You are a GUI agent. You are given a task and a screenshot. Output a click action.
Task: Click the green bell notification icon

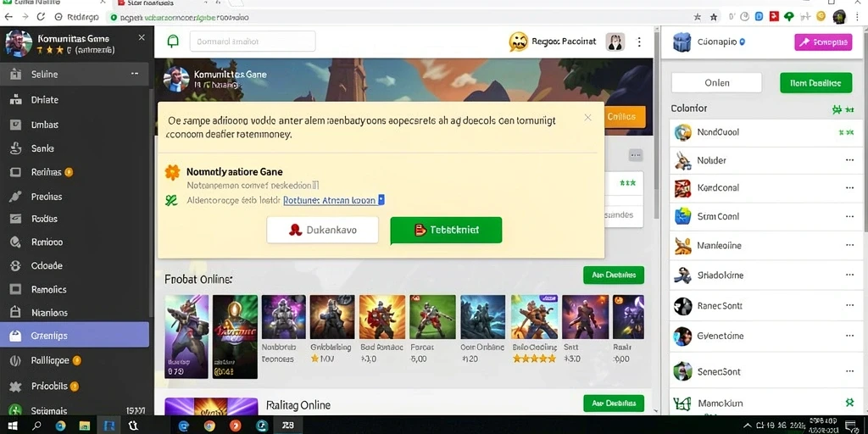point(173,42)
